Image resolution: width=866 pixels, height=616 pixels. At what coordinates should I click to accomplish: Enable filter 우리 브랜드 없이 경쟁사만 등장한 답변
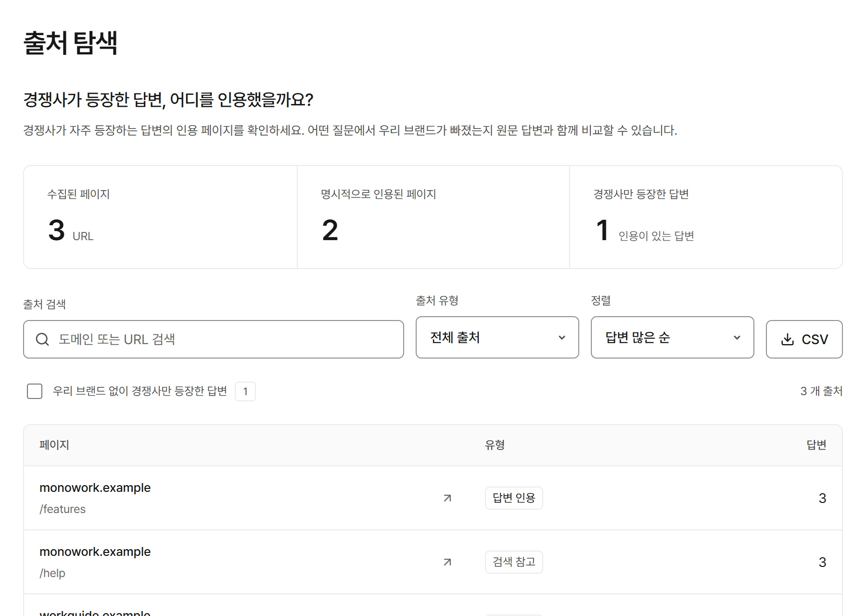tap(35, 391)
